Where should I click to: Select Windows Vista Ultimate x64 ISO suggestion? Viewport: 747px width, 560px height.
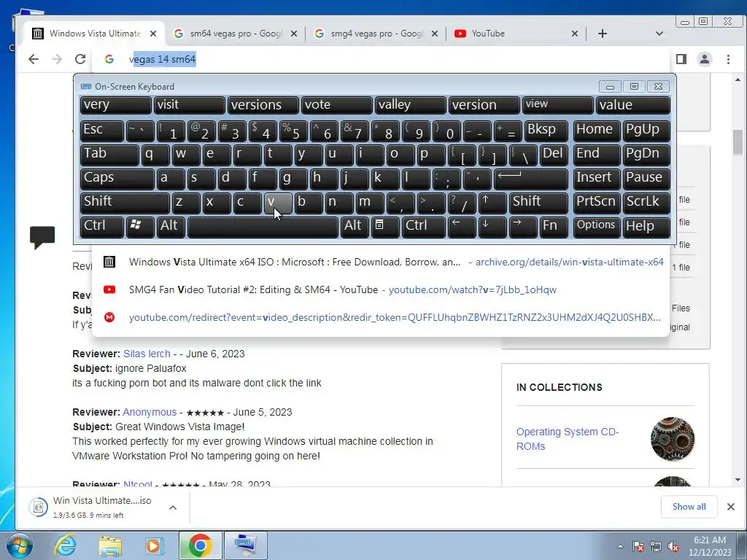point(381,262)
